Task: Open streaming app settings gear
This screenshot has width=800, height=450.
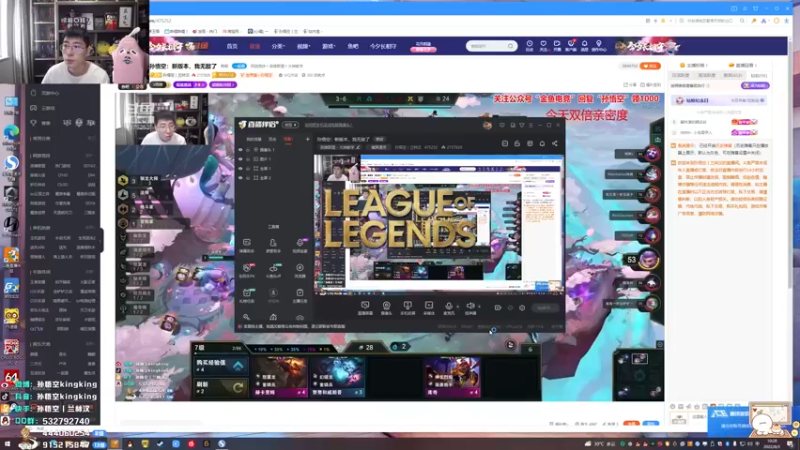Action: point(522,308)
